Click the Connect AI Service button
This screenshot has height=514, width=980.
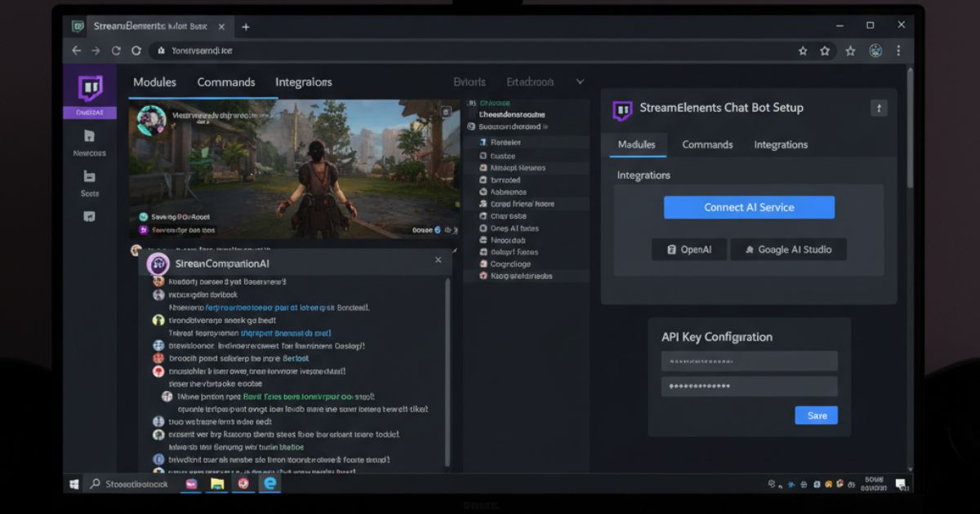point(749,207)
